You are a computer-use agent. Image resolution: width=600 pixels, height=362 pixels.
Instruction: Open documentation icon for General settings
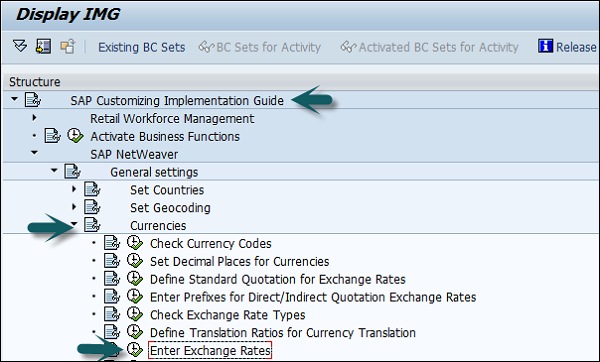point(72,171)
